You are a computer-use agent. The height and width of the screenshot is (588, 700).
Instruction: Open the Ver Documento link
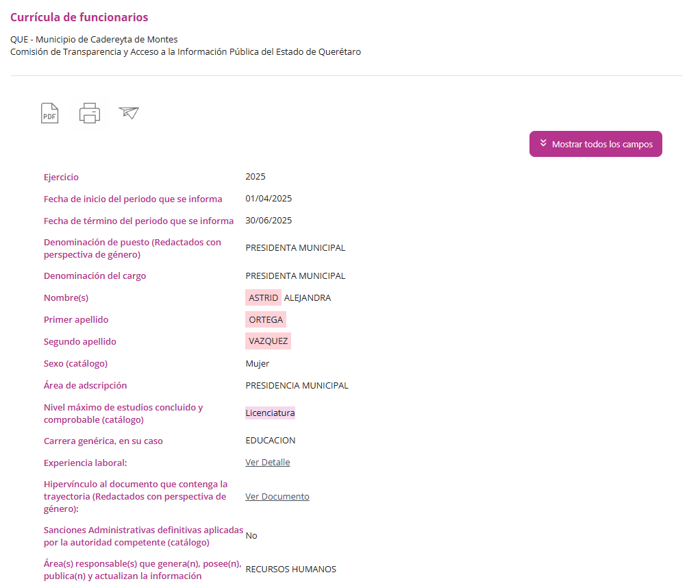coord(277,497)
